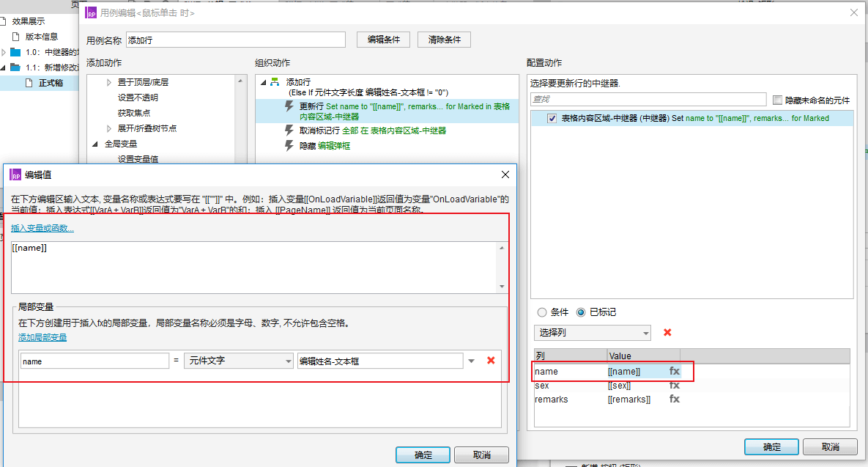Click down arrow of expression text area scrollbar
This screenshot has width=868, height=467.
pyautogui.click(x=502, y=287)
